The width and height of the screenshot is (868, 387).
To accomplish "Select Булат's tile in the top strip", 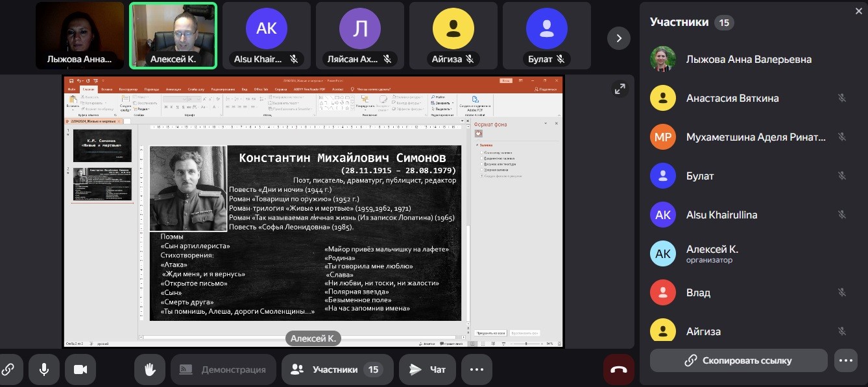I will pyautogui.click(x=547, y=36).
